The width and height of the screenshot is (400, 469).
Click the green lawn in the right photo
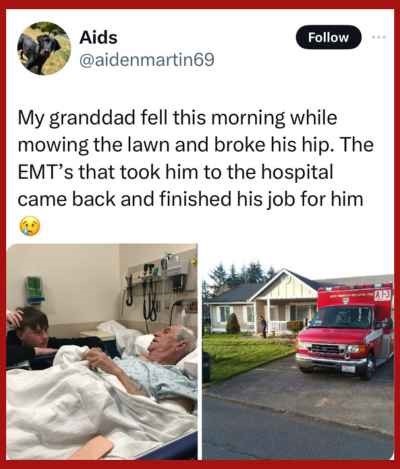coord(248,355)
